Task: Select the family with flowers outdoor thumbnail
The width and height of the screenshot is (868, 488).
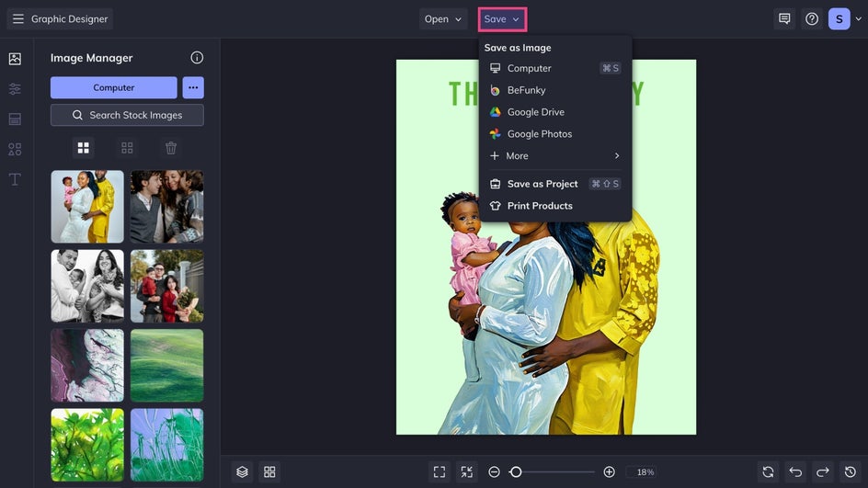Action: pos(166,286)
